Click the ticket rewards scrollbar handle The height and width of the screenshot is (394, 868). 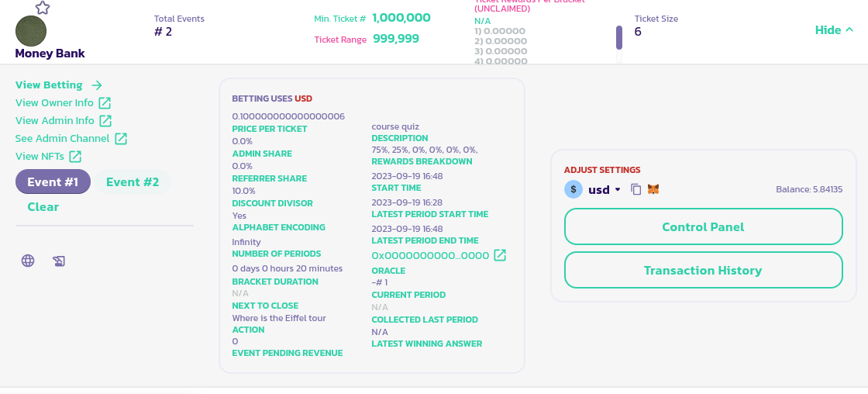click(619, 37)
